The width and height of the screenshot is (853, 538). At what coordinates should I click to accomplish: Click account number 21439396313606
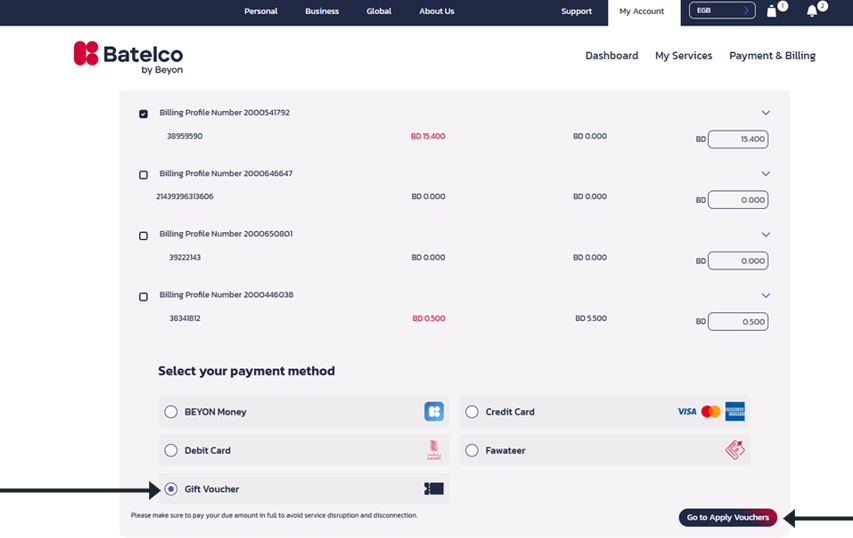(184, 196)
